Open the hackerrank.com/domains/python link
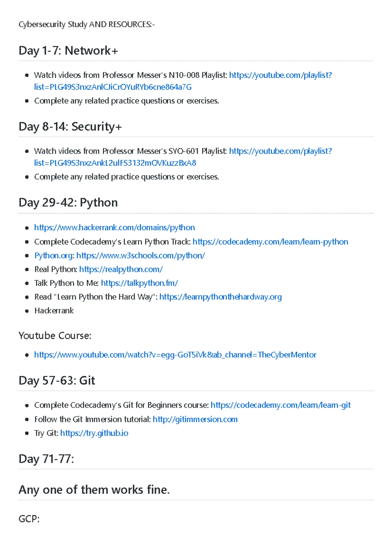Screen dimensions: 392x555 point(114,227)
